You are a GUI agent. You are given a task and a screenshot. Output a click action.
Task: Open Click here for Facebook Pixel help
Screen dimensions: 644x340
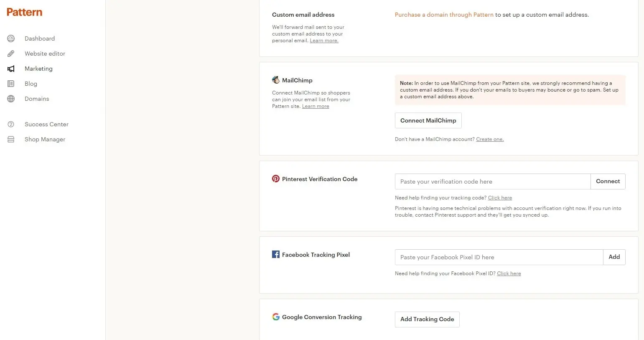[x=509, y=274]
